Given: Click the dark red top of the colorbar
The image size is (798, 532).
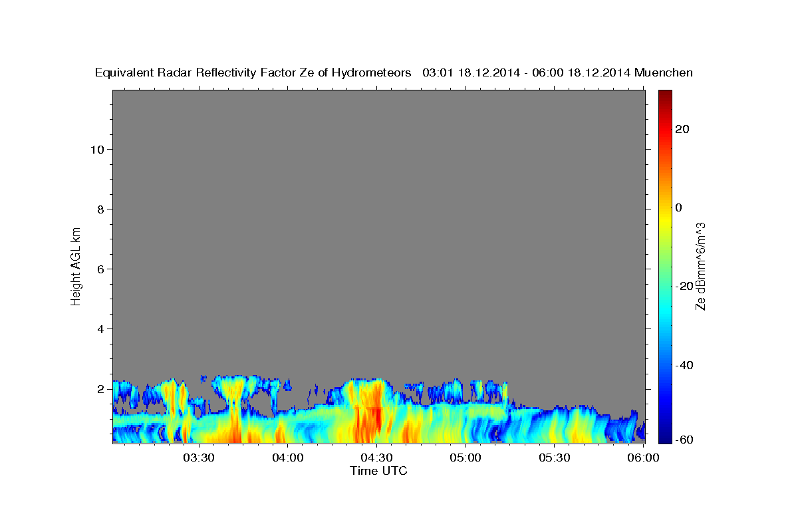Looking at the screenshot, I should tap(664, 94).
